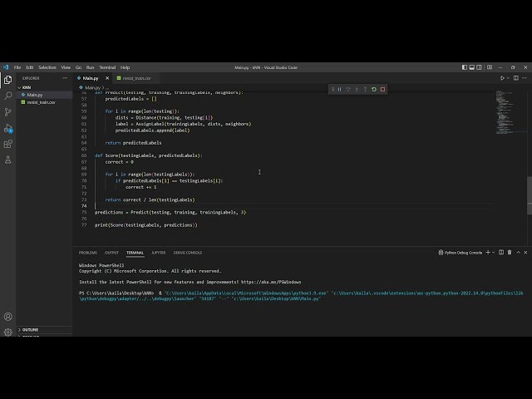Screen dimensions: 532x399
Task: Click the 'def Score' line
Action: (148, 155)
